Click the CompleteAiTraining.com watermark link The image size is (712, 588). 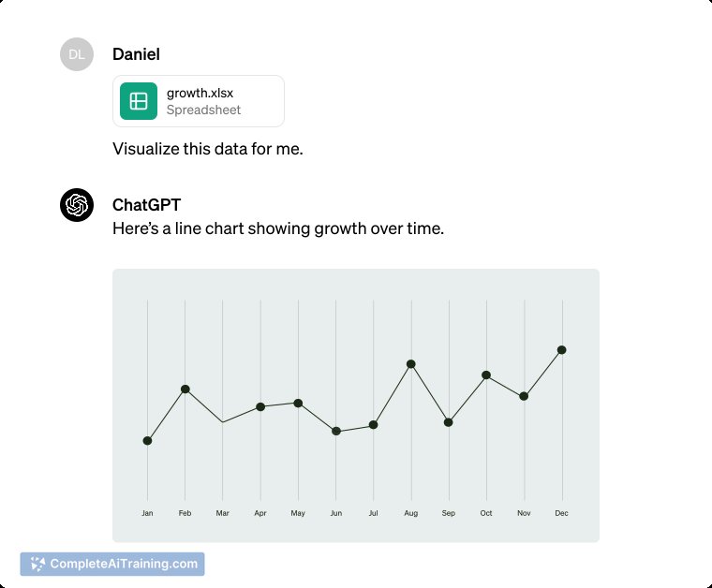pyautogui.click(x=112, y=564)
